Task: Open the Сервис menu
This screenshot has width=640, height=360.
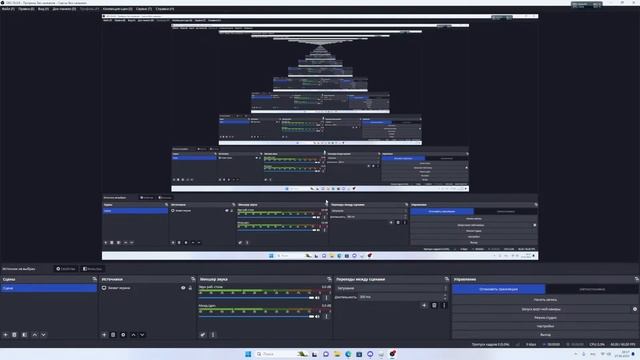Action: click(144, 9)
